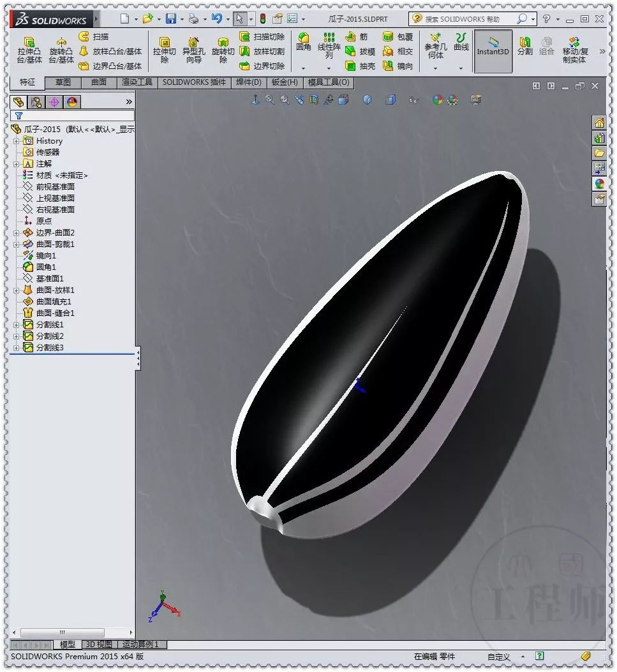Open 移动/复制实体 move copy bodies
The width and height of the screenshot is (617, 672).
[576, 50]
